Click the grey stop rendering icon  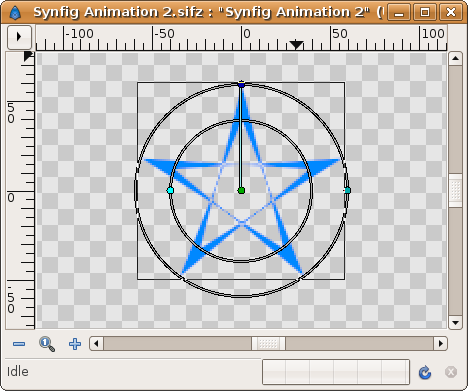coord(451,372)
